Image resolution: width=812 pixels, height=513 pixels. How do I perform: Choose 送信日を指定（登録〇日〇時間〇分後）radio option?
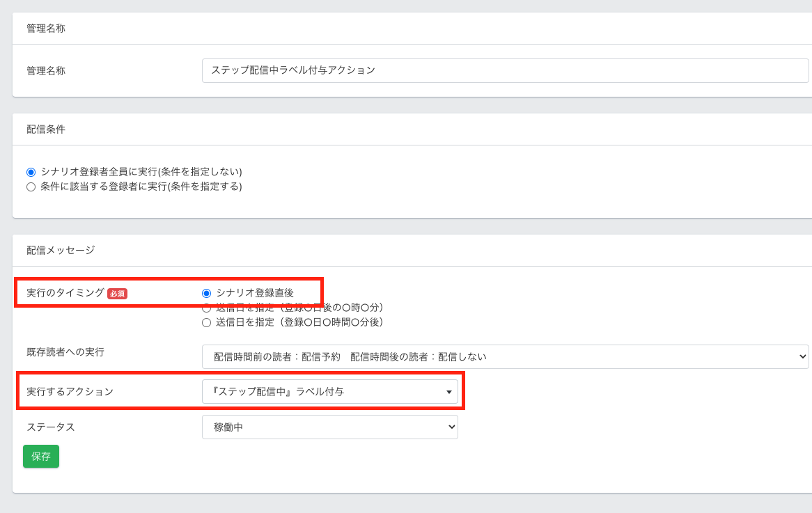[206, 322]
